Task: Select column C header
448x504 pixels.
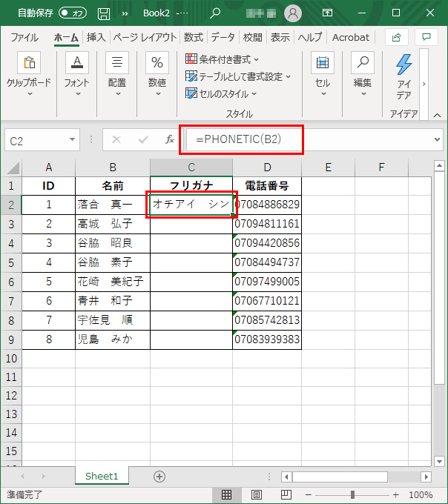Action: (x=191, y=168)
